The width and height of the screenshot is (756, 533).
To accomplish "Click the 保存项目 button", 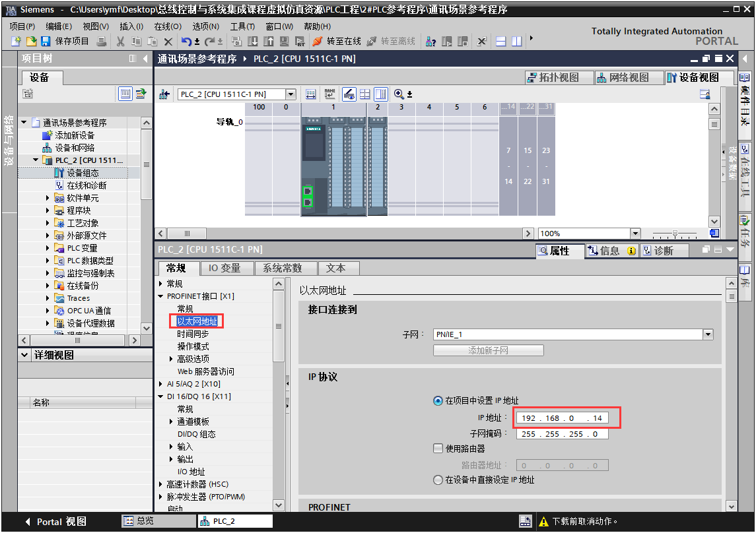I will point(65,42).
